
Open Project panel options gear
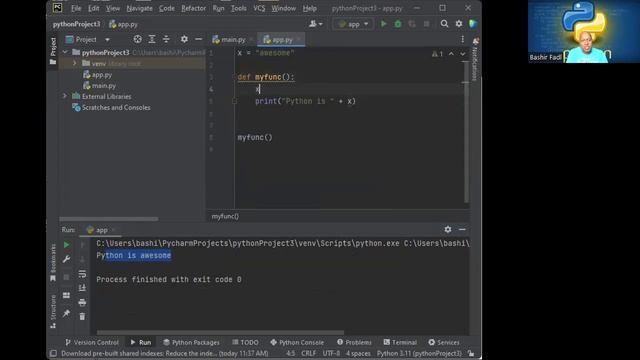[184, 39]
